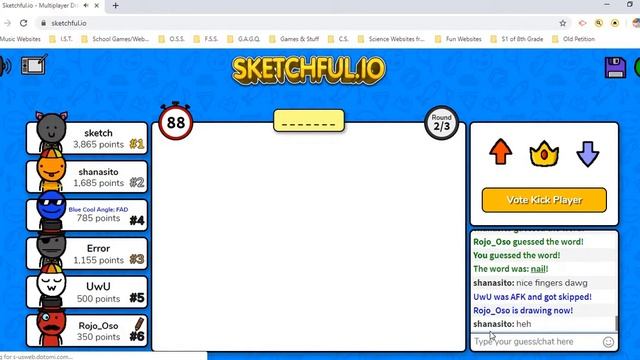Select the player card for sketch
Image resolution: width=640 pixels, height=360 pixels.
[87, 138]
